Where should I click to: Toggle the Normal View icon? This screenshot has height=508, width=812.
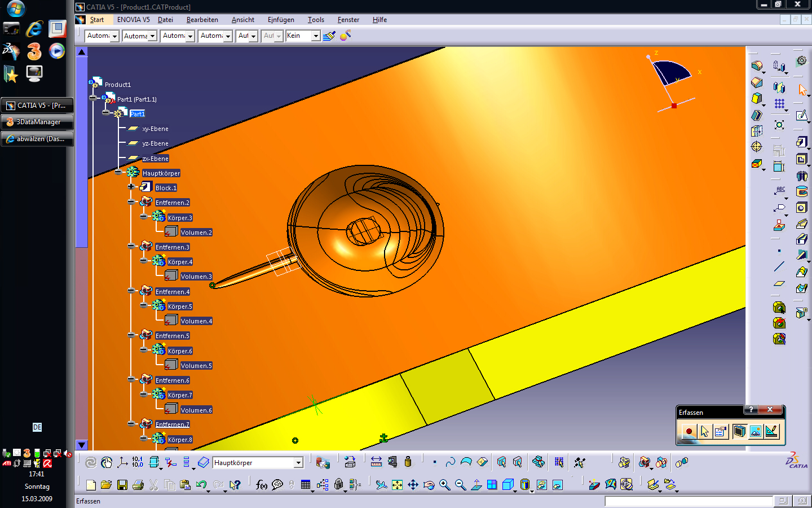click(476, 485)
